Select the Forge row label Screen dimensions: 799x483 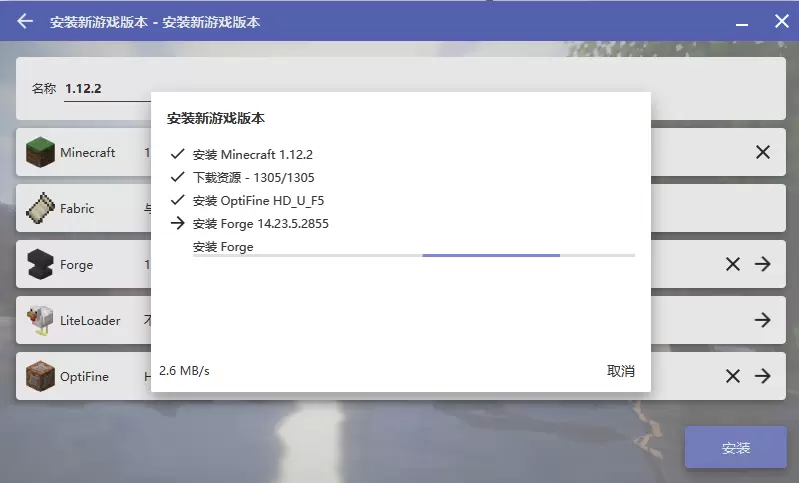(x=76, y=264)
